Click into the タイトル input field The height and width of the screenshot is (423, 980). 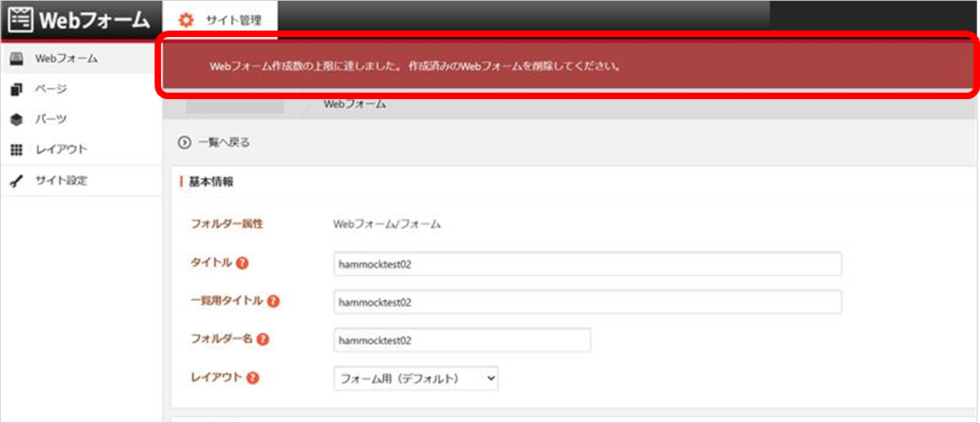588,263
